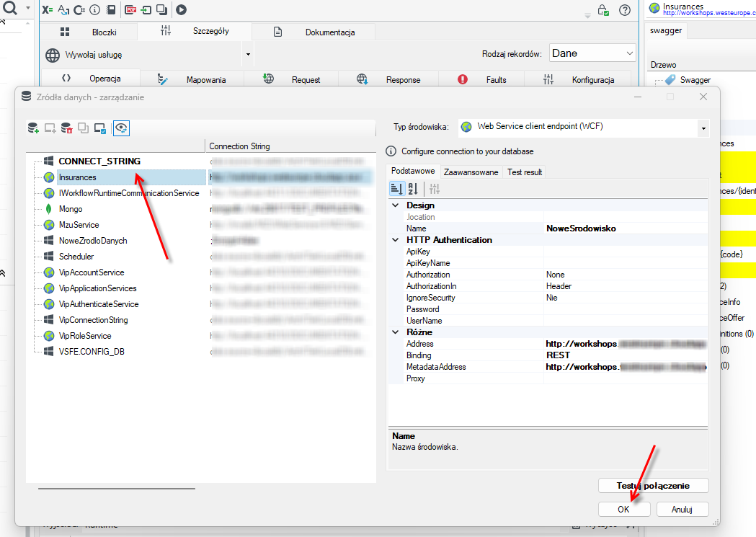Click the set default environment icon with checkmark
Image resolution: width=756 pixels, height=537 pixels.
[100, 128]
